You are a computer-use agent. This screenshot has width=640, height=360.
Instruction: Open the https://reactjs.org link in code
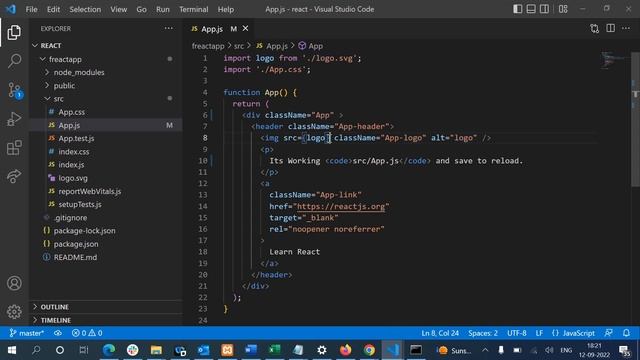tap(341, 207)
